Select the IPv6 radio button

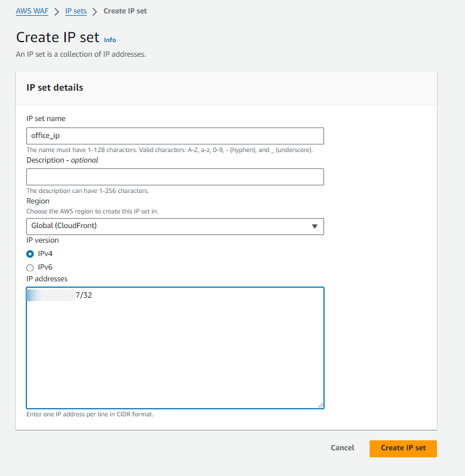pyautogui.click(x=30, y=267)
